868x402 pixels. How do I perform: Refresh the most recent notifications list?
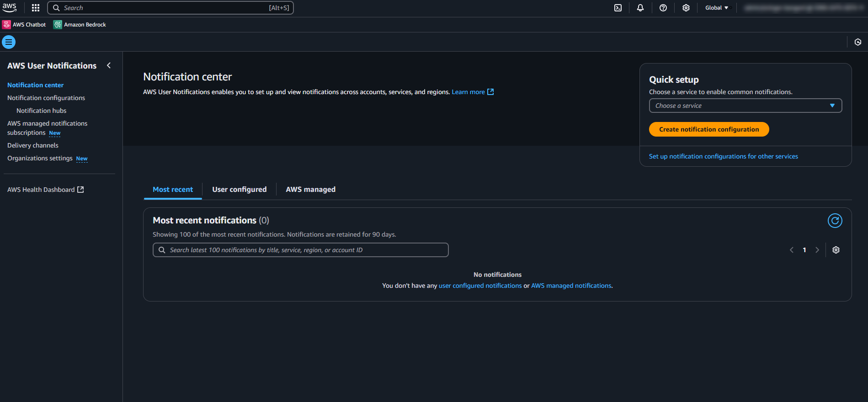point(835,221)
